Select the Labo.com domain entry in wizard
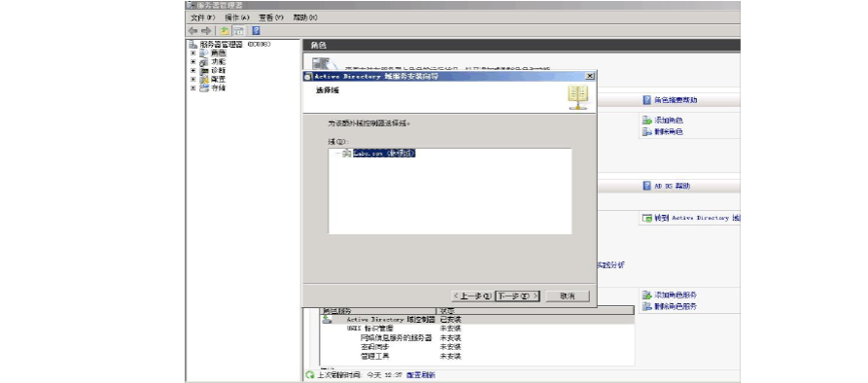 click(384, 154)
